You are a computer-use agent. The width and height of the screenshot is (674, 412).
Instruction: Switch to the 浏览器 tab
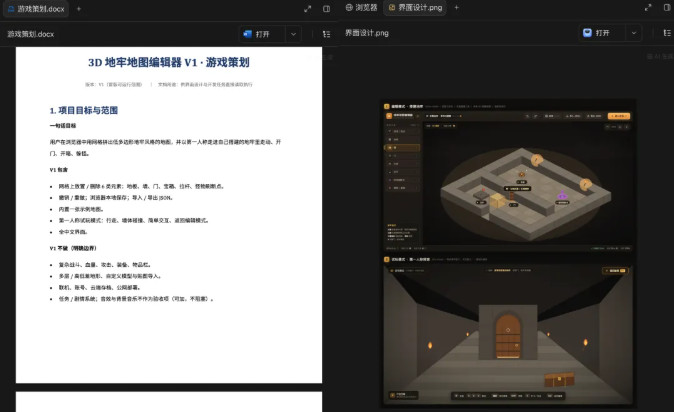click(362, 7)
